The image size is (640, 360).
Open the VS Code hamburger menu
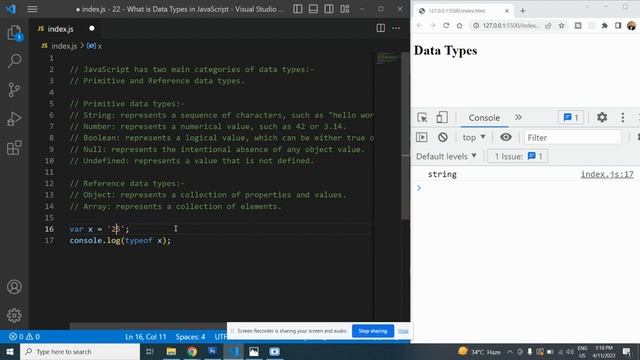(x=32, y=9)
